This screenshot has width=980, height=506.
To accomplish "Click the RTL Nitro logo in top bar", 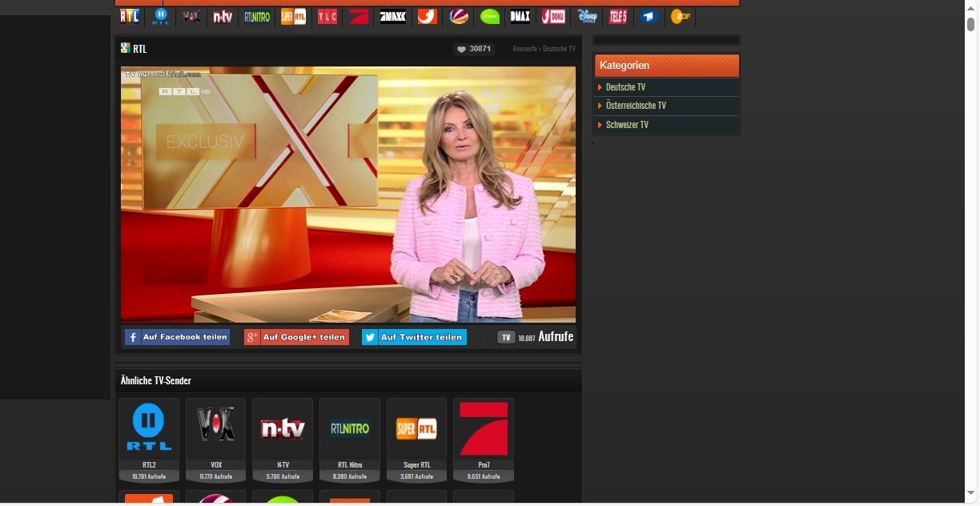I will (x=257, y=17).
